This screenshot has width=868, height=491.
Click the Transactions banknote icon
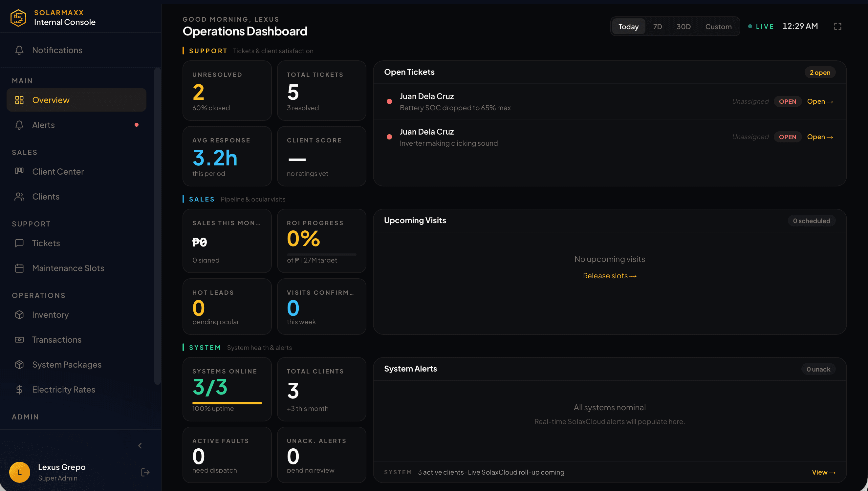coord(19,340)
